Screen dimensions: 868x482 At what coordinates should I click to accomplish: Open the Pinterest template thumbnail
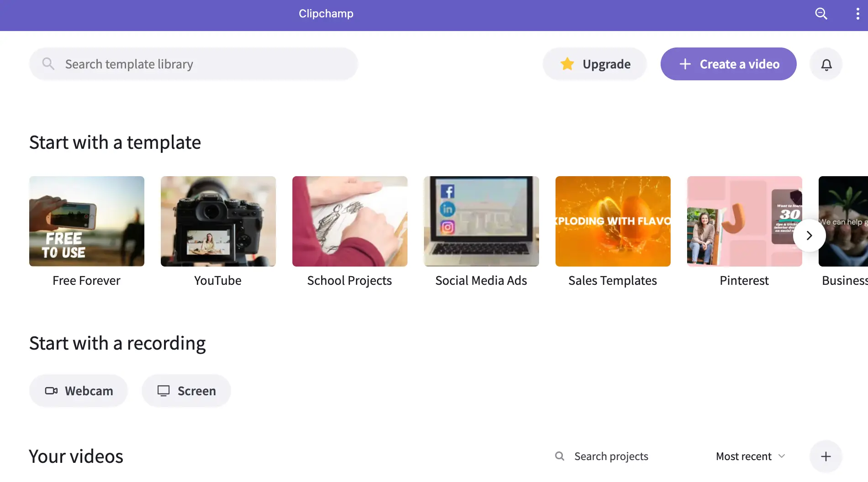(745, 221)
